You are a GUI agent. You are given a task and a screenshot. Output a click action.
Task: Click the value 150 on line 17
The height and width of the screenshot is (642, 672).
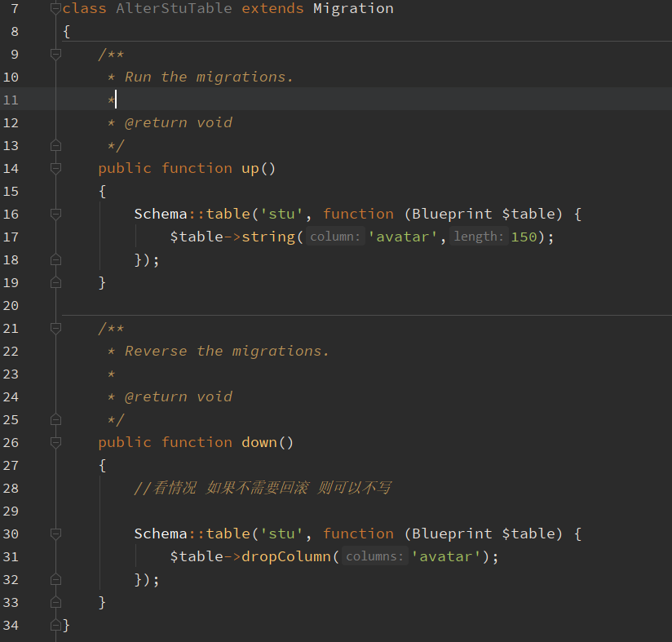524,237
